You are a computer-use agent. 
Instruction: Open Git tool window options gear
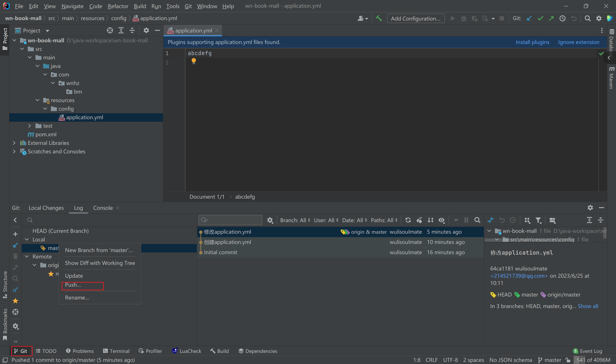point(590,207)
